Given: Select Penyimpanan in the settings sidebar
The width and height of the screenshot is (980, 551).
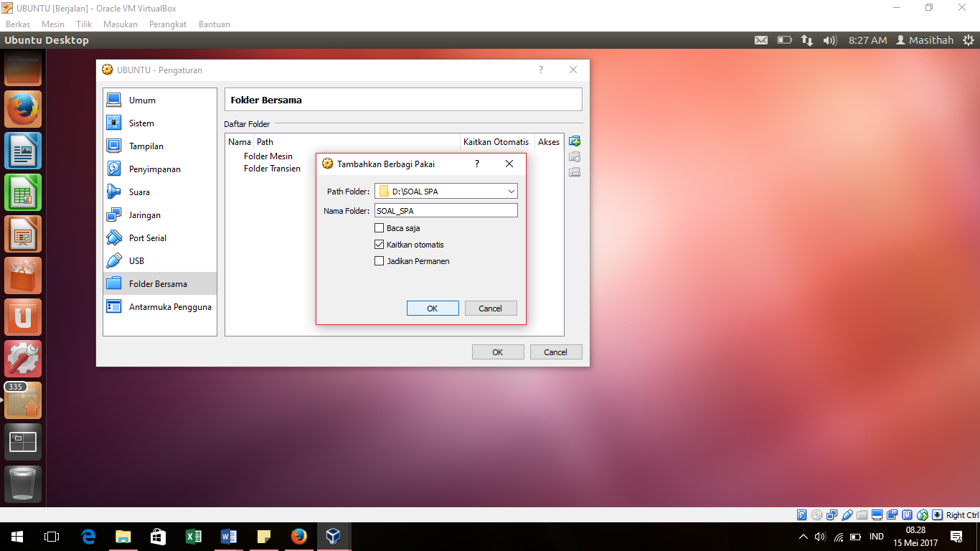Looking at the screenshot, I should tap(160, 169).
